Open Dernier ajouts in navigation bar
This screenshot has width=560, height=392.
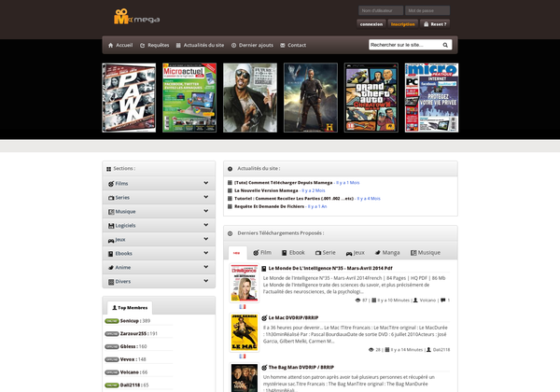[252, 46]
